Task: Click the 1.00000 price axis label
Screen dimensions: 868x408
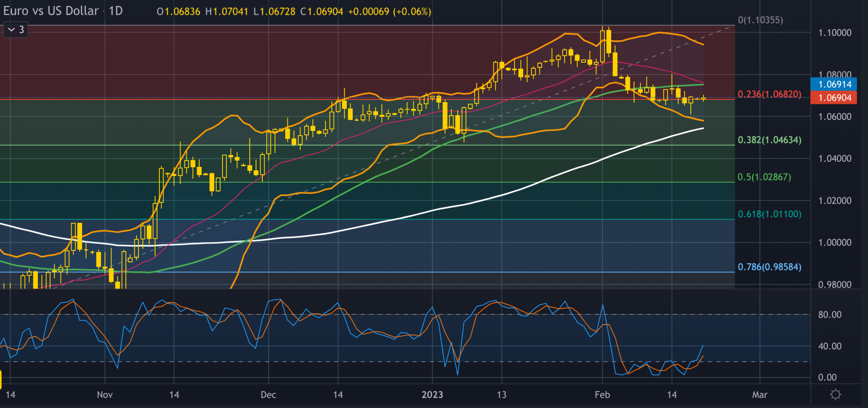Action: coord(835,242)
